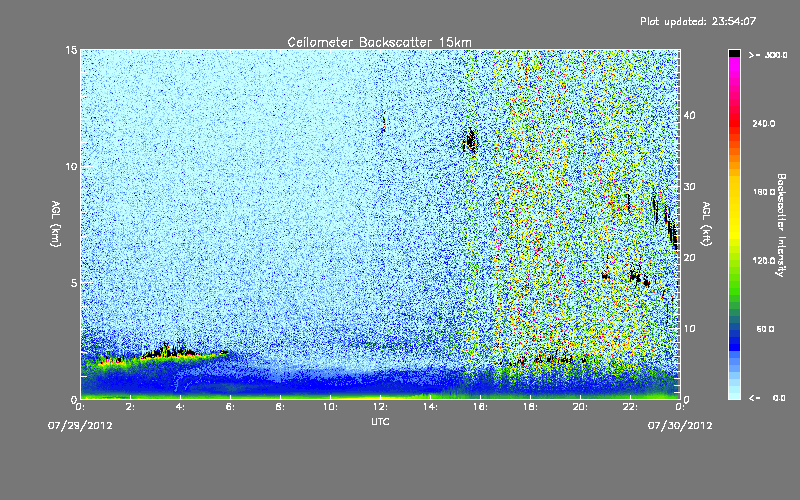Click the 2: tick on the time axis

tap(130, 407)
